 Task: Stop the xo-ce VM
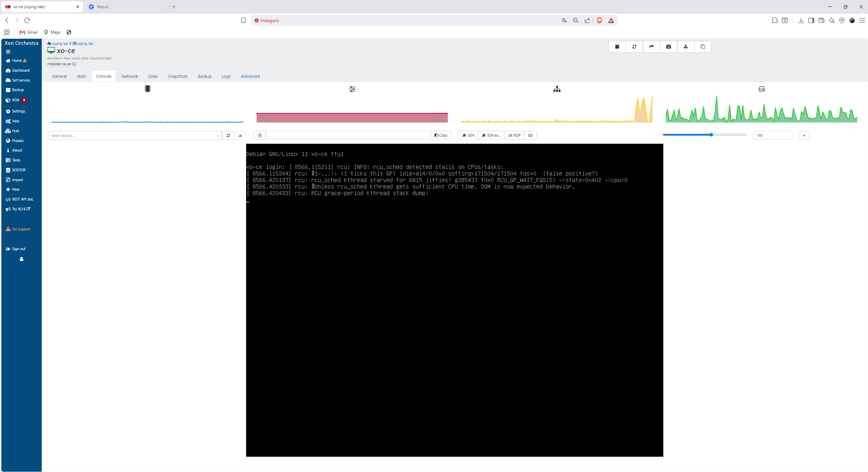(617, 47)
